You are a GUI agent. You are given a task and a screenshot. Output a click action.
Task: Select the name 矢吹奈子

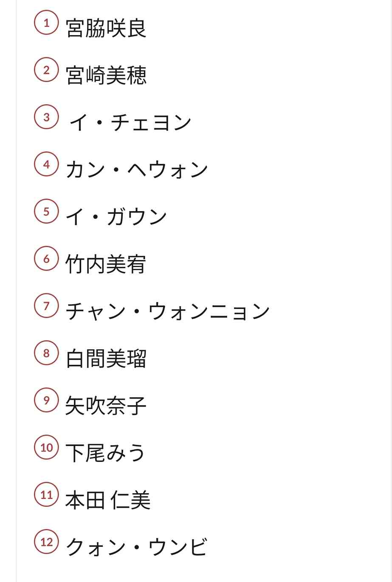(106, 406)
